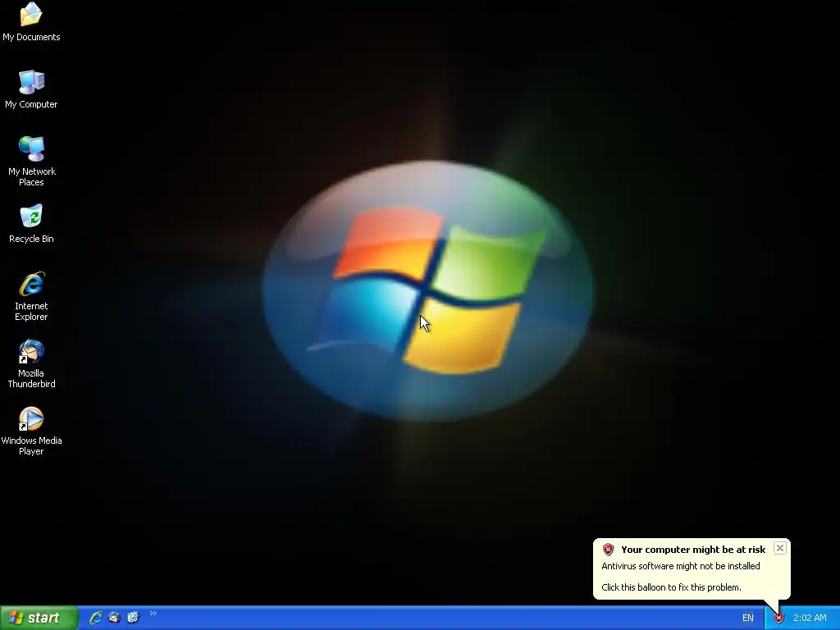Click the 2:02 AM taskbar clock

pyautogui.click(x=810, y=619)
